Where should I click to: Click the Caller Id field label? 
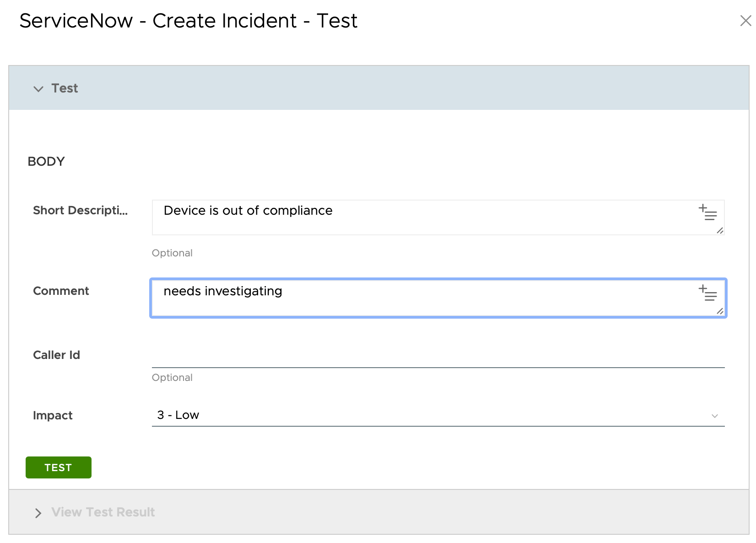(x=56, y=355)
